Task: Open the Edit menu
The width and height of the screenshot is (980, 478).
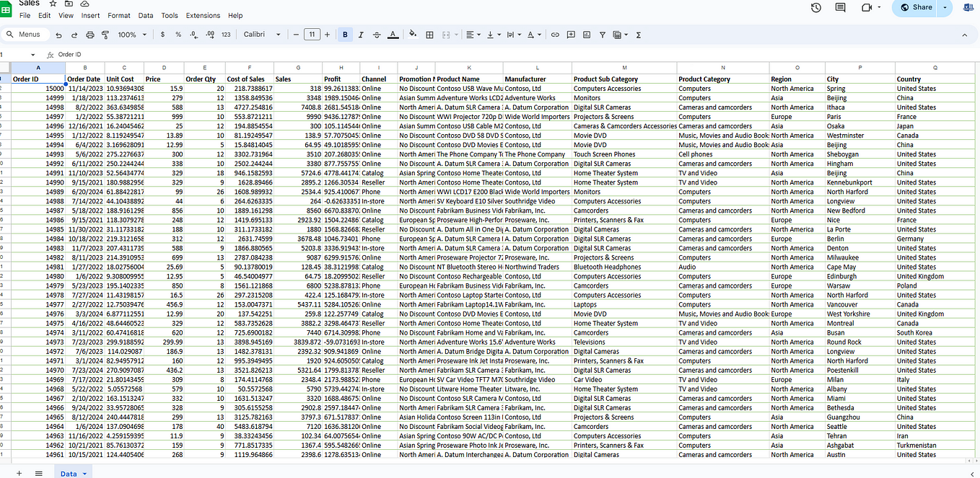Action: [x=45, y=15]
